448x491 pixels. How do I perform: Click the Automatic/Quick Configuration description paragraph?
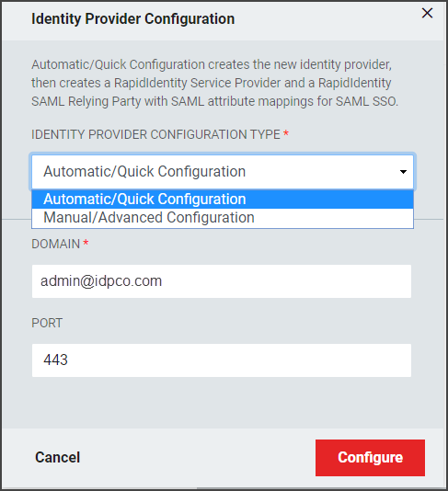coord(214,83)
